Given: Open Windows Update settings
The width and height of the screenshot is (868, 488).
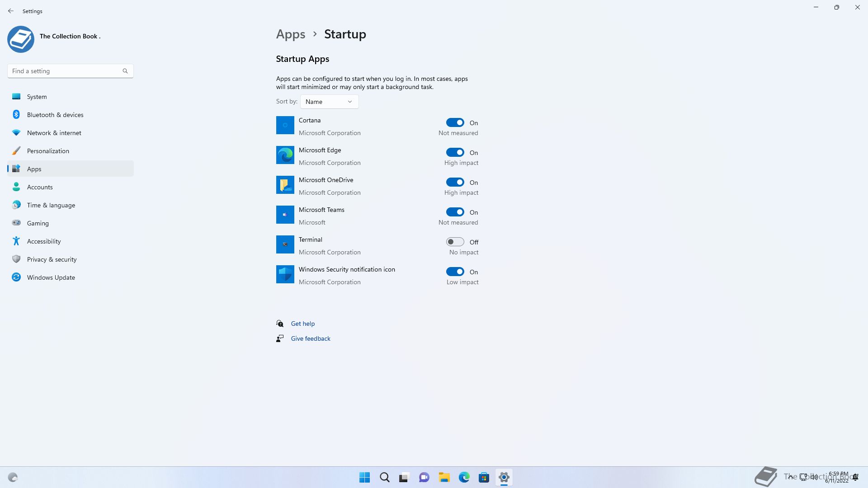Looking at the screenshot, I should pos(71,277).
